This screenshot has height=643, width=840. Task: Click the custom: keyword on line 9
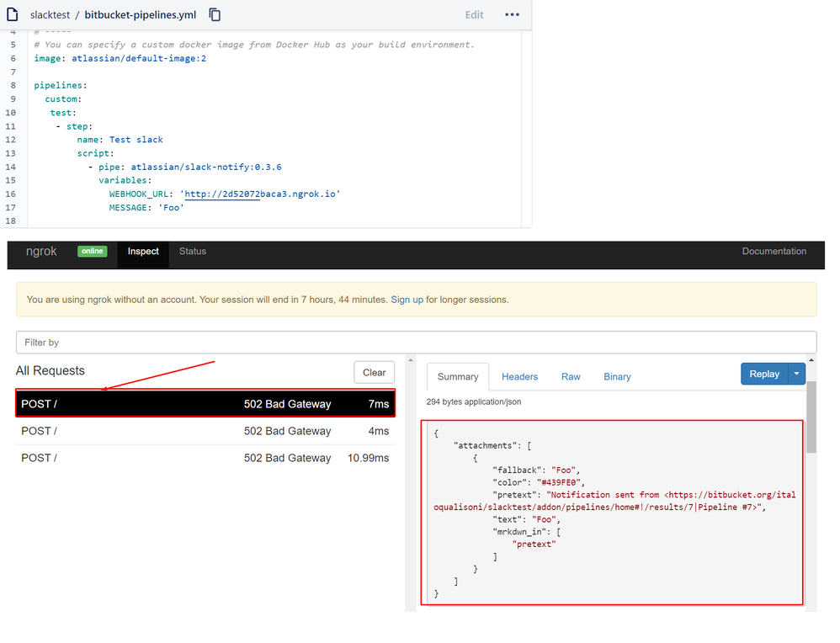tap(63, 99)
